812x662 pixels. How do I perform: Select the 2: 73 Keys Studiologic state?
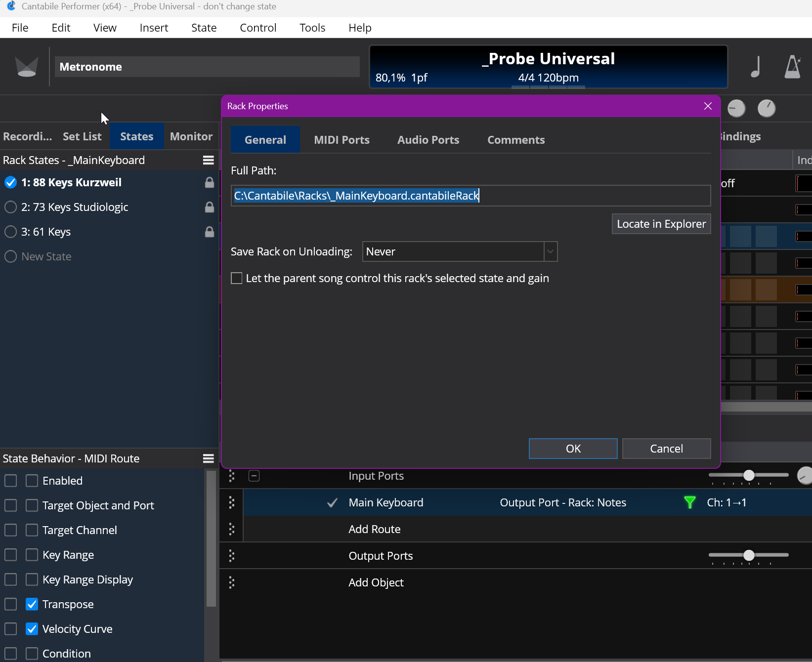click(x=75, y=207)
